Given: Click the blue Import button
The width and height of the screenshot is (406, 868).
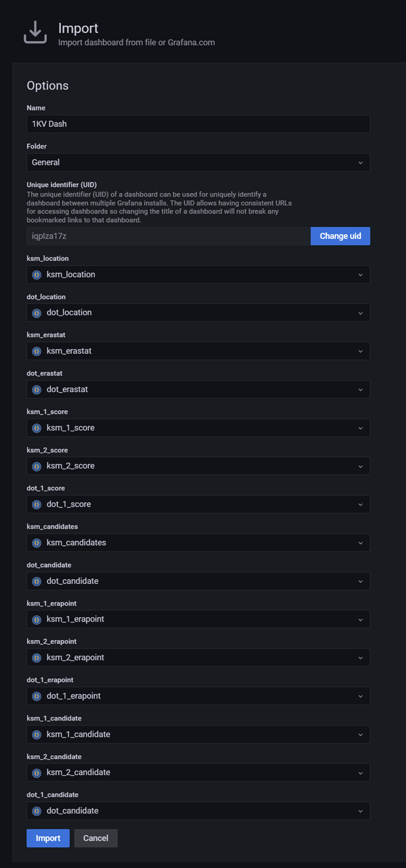Looking at the screenshot, I should pyautogui.click(x=48, y=838).
